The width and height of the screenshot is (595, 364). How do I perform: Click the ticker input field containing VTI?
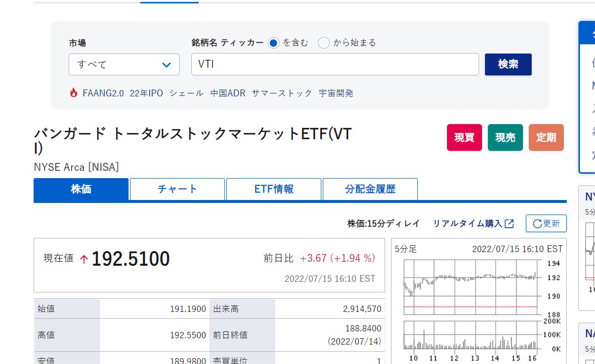click(x=335, y=65)
